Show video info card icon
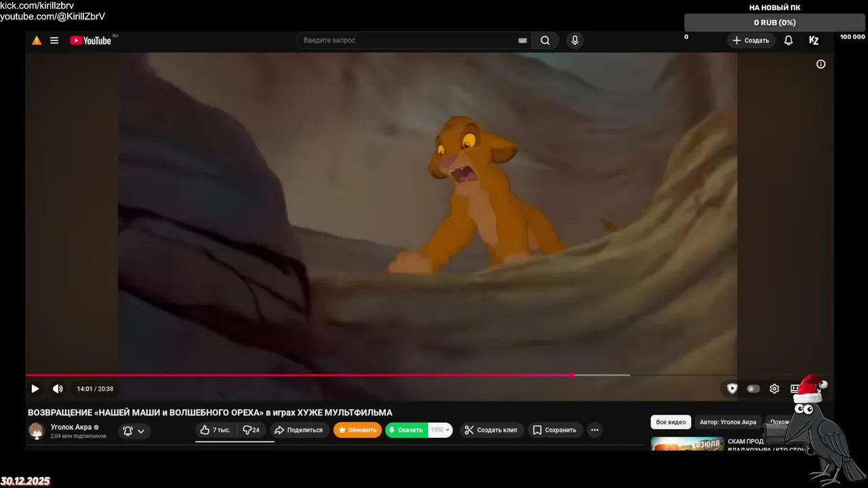This screenshot has height=488, width=868. (821, 64)
